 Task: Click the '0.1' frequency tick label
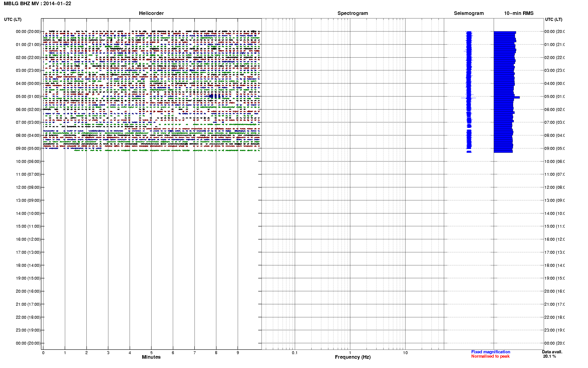tap(295, 353)
